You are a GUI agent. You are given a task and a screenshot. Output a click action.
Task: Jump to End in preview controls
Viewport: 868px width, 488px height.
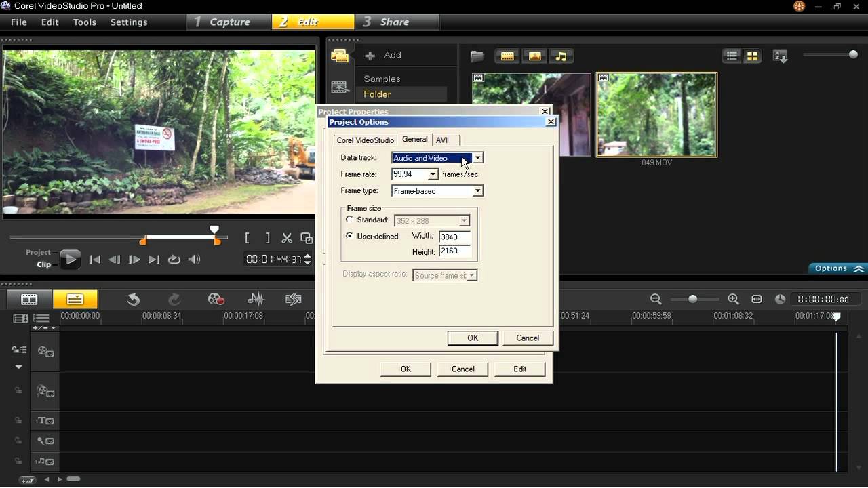pyautogui.click(x=154, y=259)
